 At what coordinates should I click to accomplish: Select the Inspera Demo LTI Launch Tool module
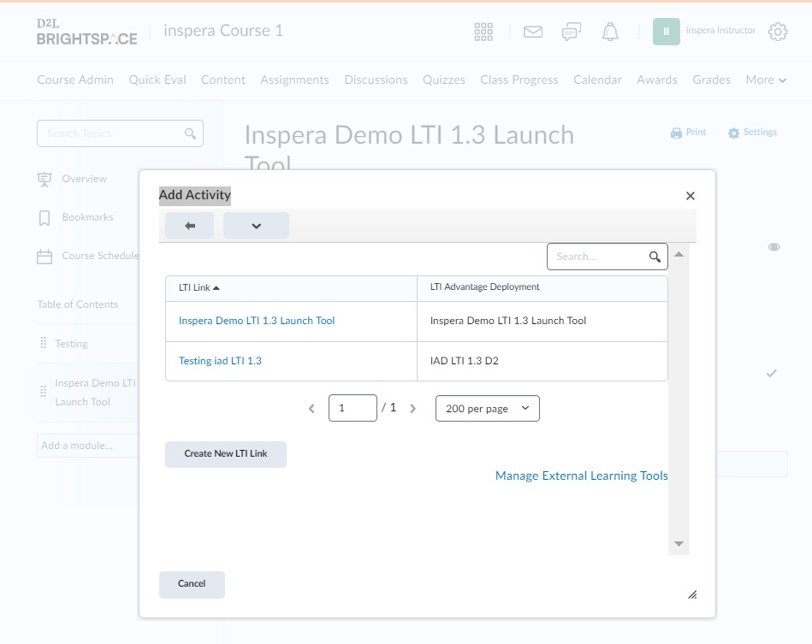[x=96, y=392]
